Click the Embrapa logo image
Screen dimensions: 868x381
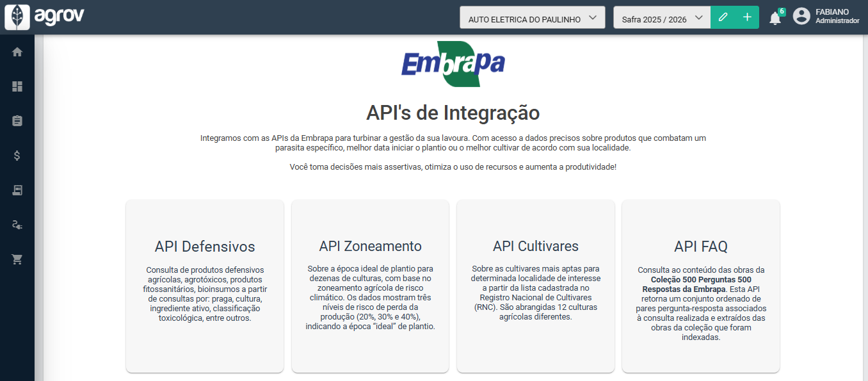click(x=453, y=63)
